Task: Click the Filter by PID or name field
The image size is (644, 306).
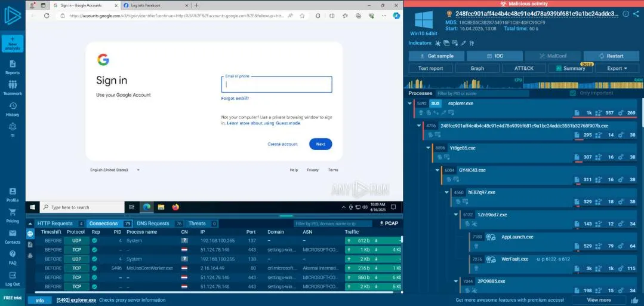Action: pos(483,93)
